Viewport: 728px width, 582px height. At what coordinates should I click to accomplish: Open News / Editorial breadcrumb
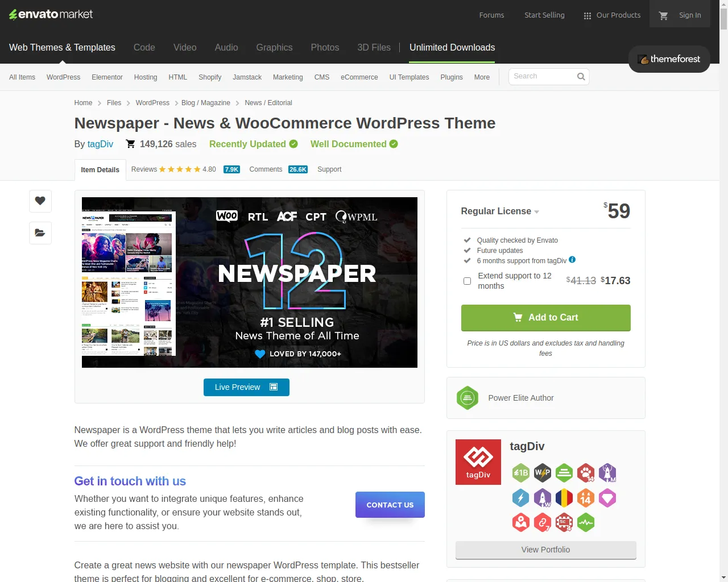point(268,103)
